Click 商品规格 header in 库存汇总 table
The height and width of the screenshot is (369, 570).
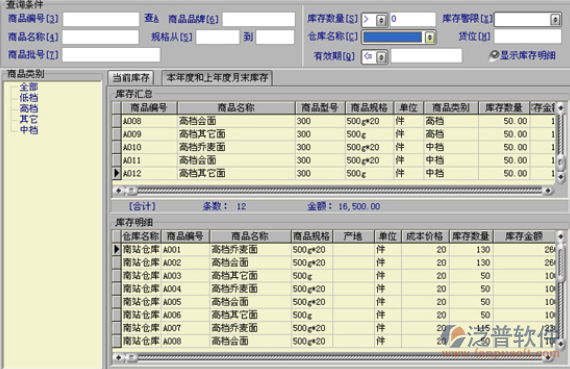tap(369, 108)
